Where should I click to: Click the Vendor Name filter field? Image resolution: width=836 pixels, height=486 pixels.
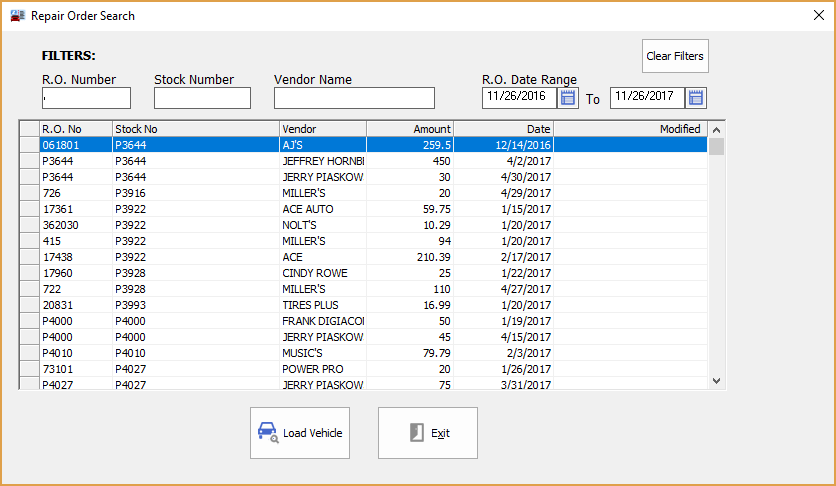coord(354,98)
